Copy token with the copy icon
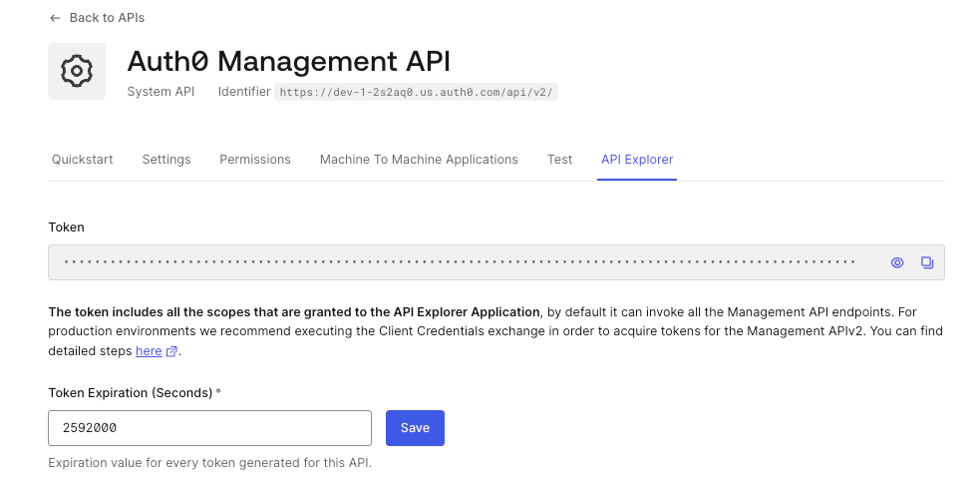The width and height of the screenshot is (980, 483). (x=927, y=262)
